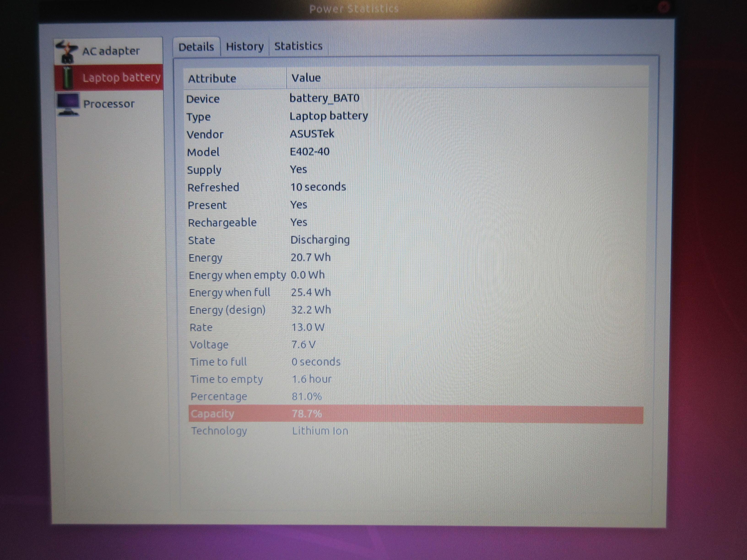747x560 pixels.
Task: Click the Model value E402-40
Action: pyautogui.click(x=310, y=152)
